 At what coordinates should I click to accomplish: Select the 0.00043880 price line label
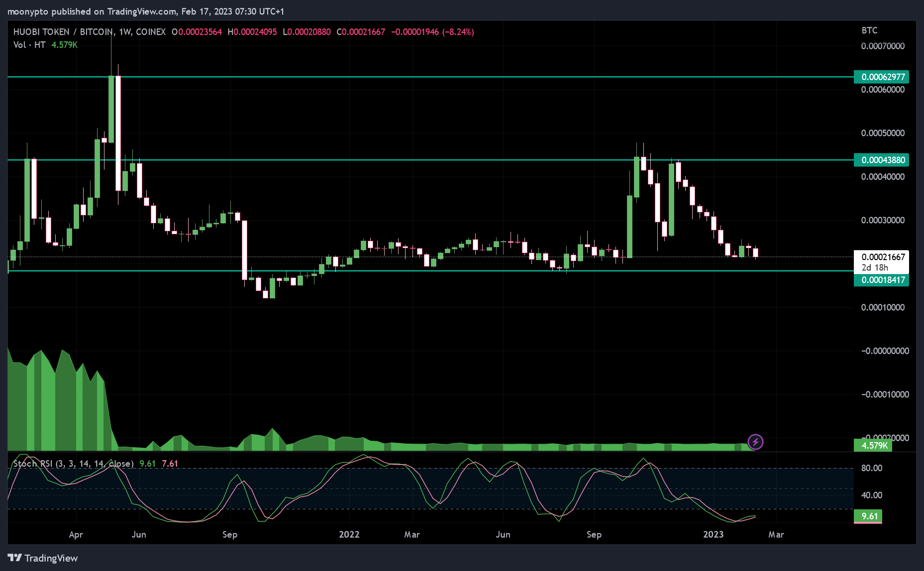tap(882, 160)
